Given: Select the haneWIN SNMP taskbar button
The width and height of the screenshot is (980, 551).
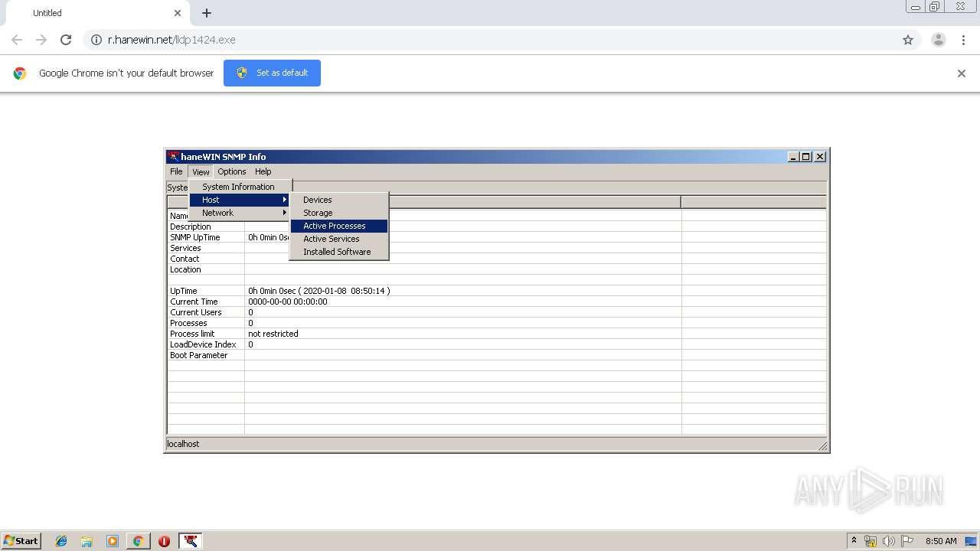Looking at the screenshot, I should tap(191, 541).
